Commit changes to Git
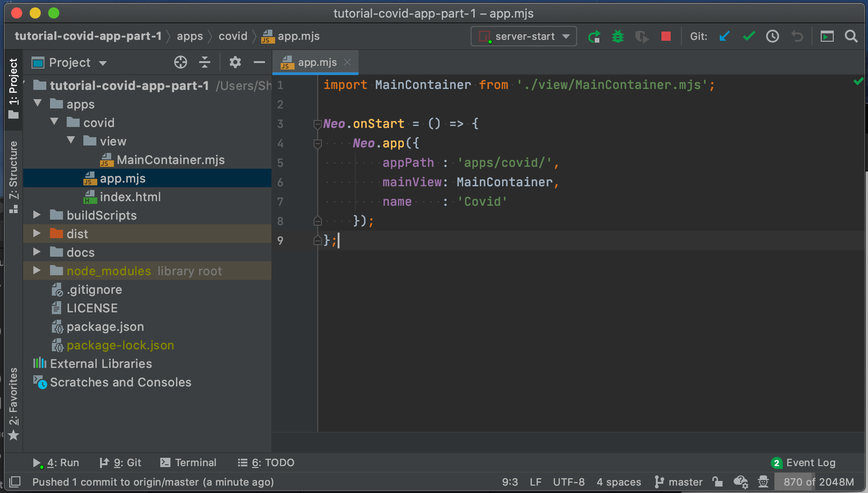Screen dimensions: 868x493 [748, 36]
